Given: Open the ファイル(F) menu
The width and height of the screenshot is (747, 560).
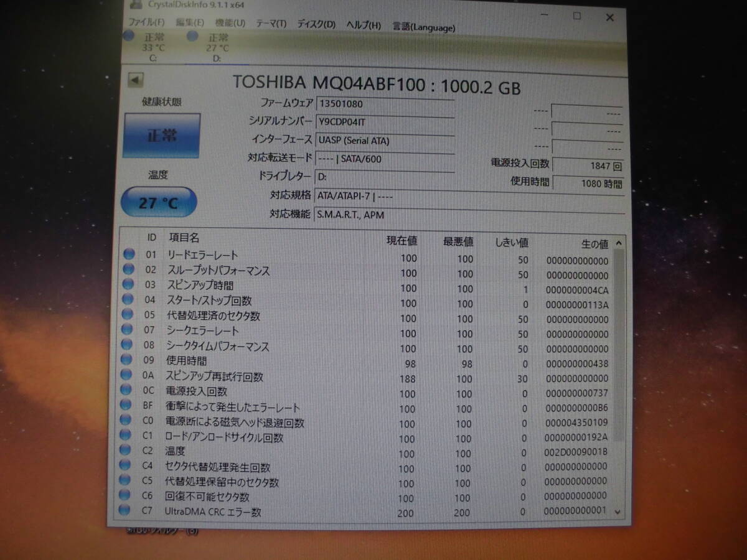Looking at the screenshot, I should (x=146, y=23).
